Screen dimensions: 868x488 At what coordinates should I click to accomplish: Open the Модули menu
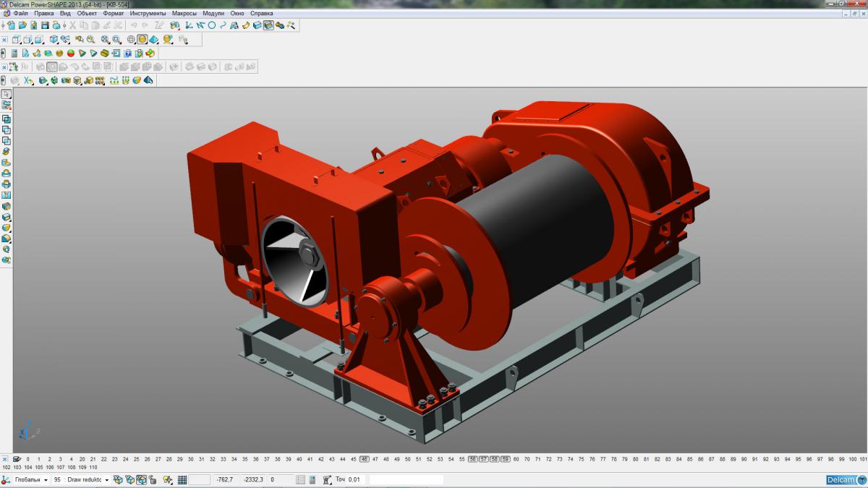pos(213,13)
